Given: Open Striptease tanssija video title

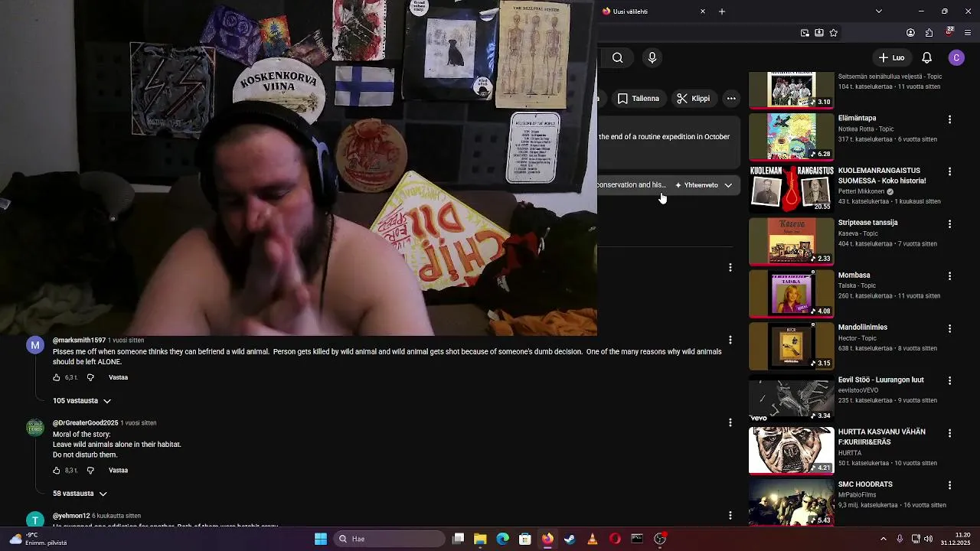Looking at the screenshot, I should tap(867, 223).
